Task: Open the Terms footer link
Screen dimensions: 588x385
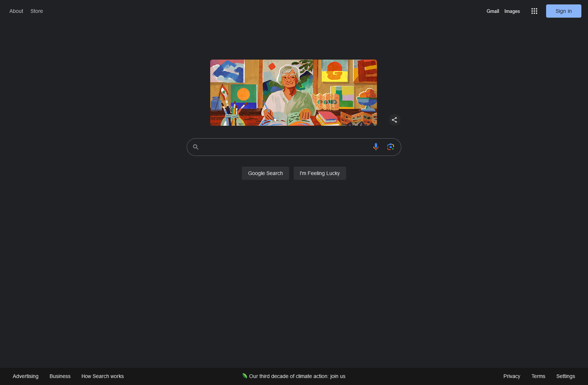Action: (538, 376)
